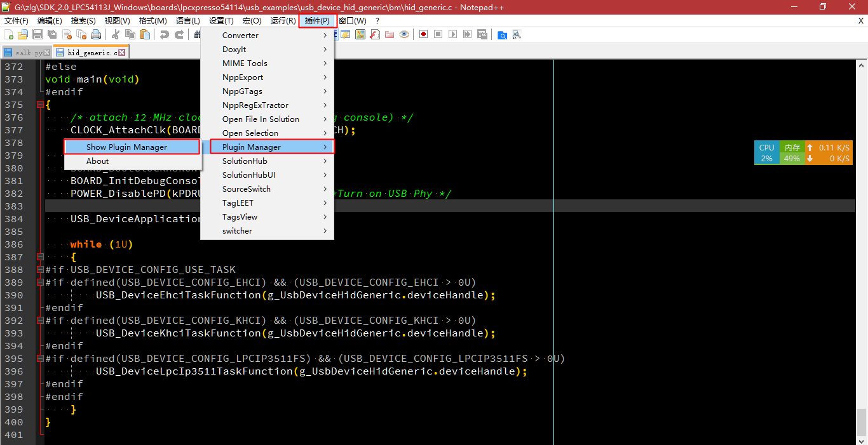Click the Save file floppy icon
This screenshot has height=445, width=868.
pos(37,34)
